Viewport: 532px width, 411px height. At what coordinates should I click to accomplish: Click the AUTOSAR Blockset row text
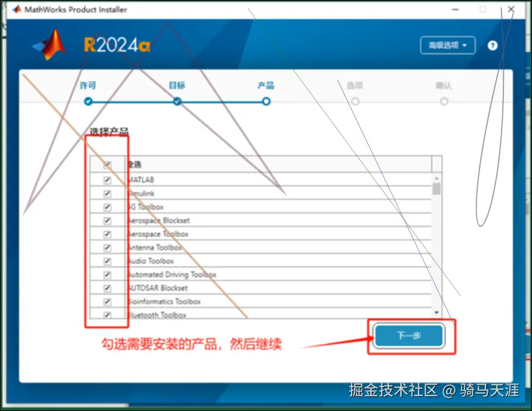point(158,288)
